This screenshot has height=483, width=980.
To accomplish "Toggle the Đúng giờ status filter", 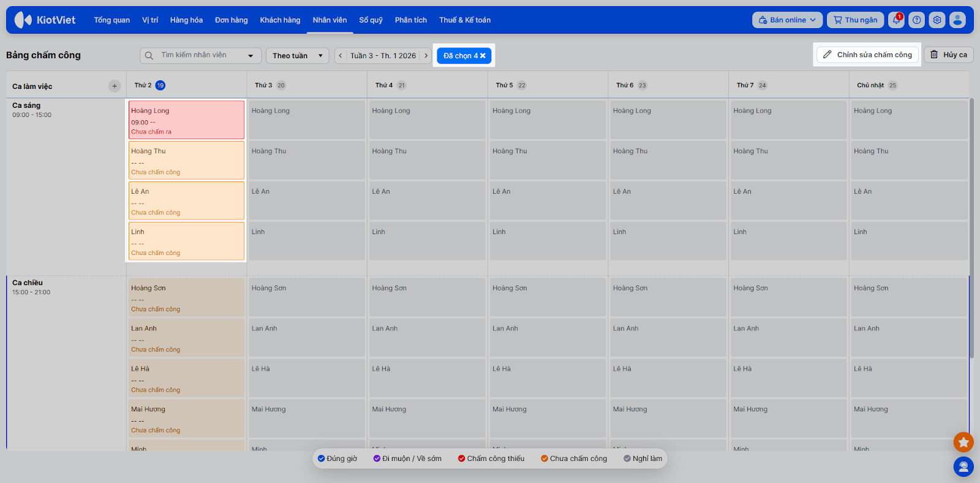I will (337, 458).
